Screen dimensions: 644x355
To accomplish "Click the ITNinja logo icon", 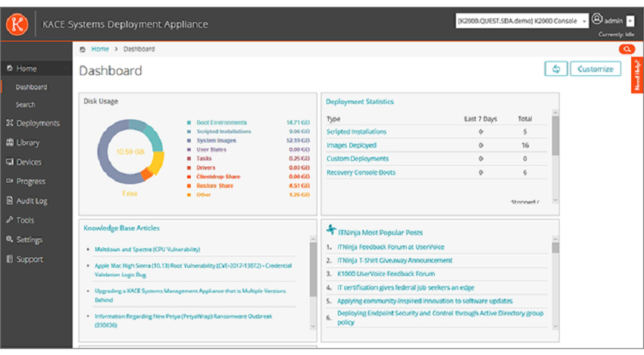I will [331, 230].
